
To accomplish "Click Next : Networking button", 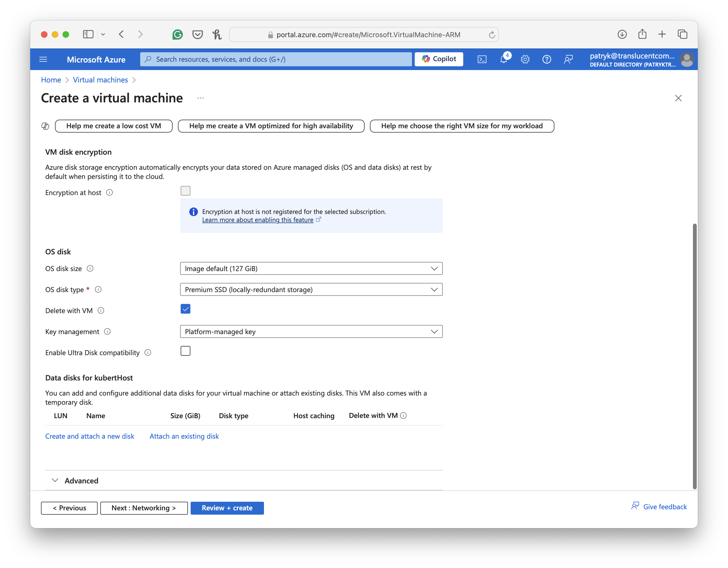I will [x=144, y=508].
